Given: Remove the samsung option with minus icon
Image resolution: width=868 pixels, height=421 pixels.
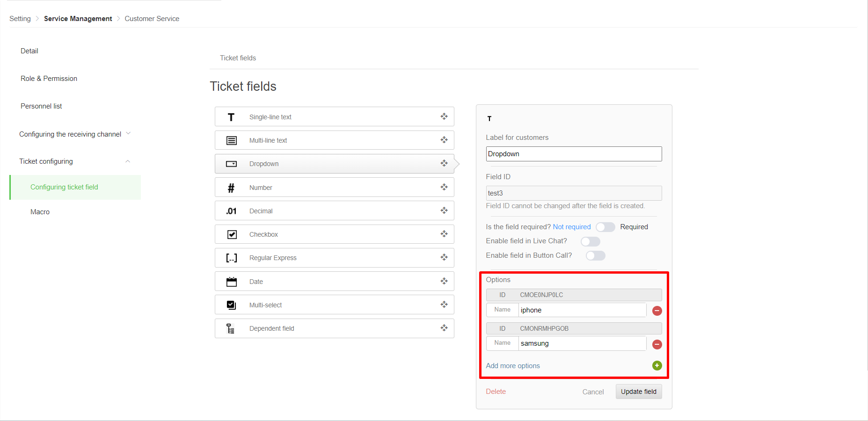Looking at the screenshot, I should point(657,344).
